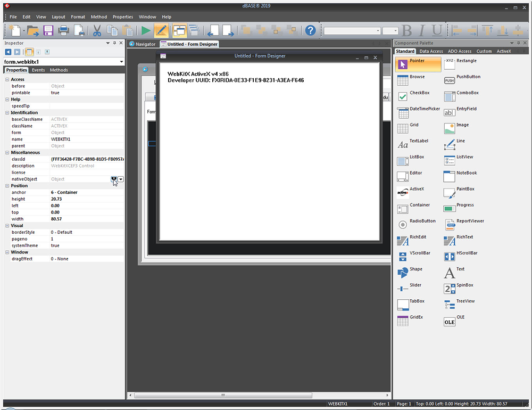Select the Shape component
532x410 pixels.
coord(410,273)
